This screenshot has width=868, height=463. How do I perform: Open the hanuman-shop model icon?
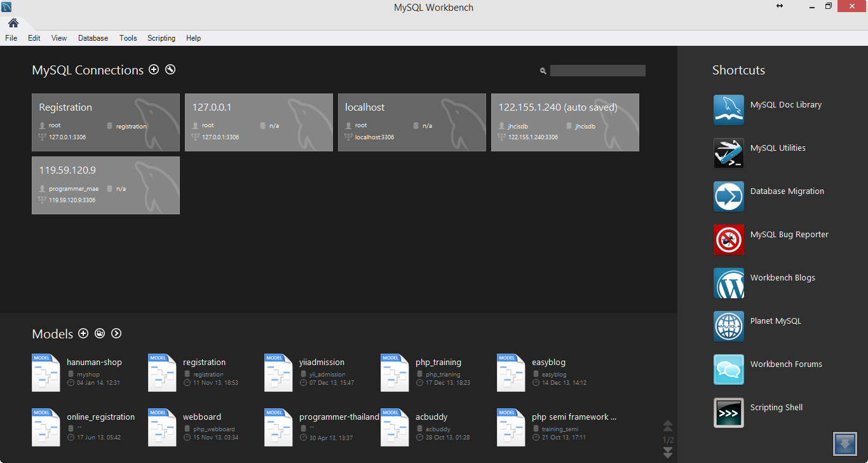tap(46, 373)
